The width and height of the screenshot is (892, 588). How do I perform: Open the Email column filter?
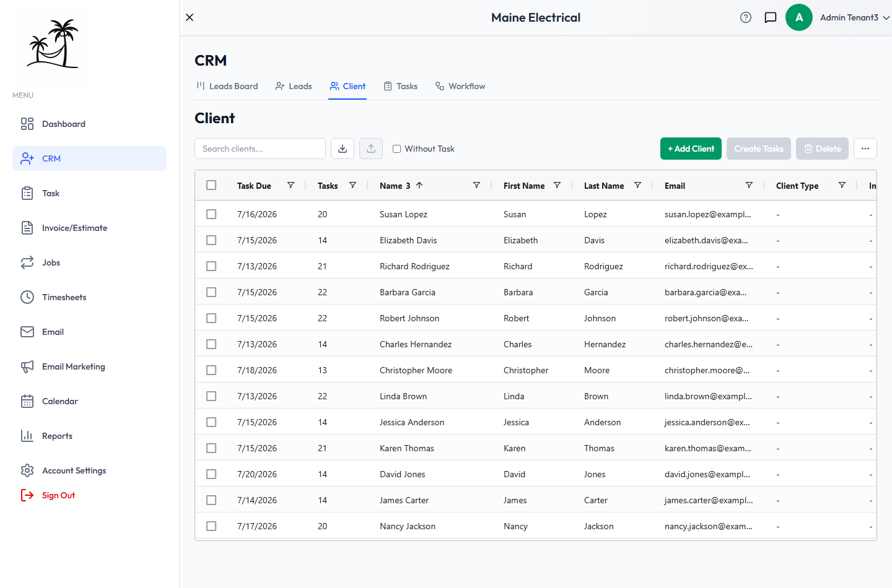pyautogui.click(x=749, y=185)
